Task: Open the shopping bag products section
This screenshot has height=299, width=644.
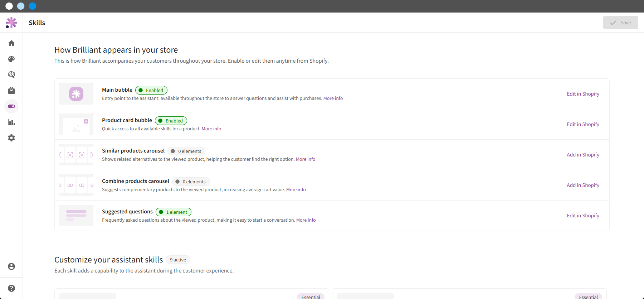Action: [x=11, y=90]
